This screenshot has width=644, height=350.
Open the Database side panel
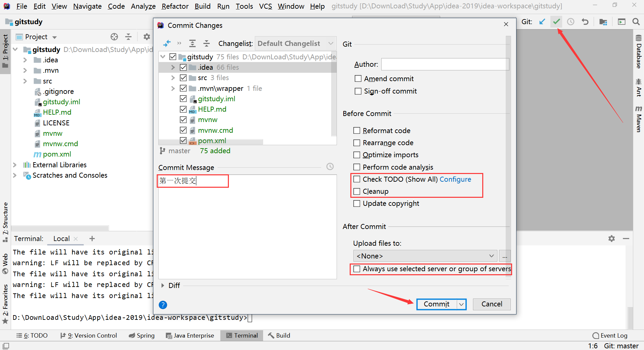[639, 51]
